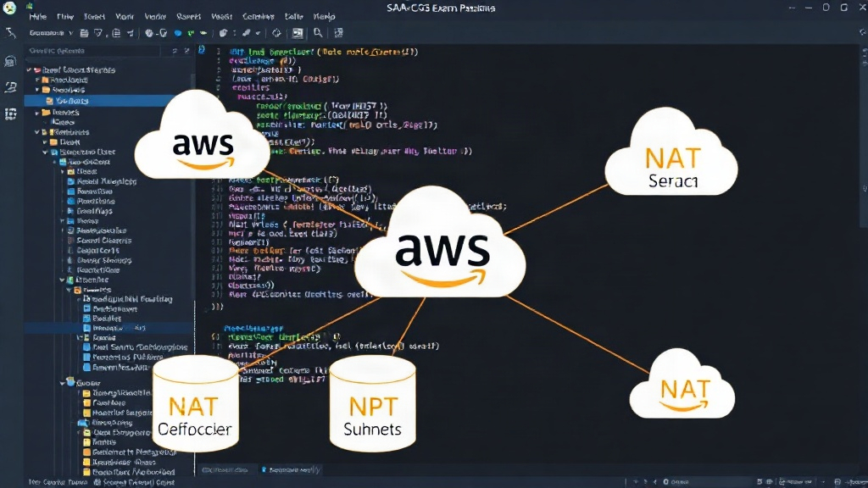Click the blue circle icon in the toolbar
This screenshot has width=868, height=488.
tap(178, 33)
